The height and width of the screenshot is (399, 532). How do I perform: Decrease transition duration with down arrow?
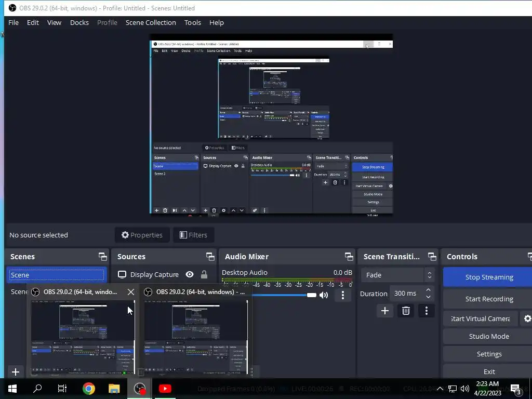[x=428, y=297]
